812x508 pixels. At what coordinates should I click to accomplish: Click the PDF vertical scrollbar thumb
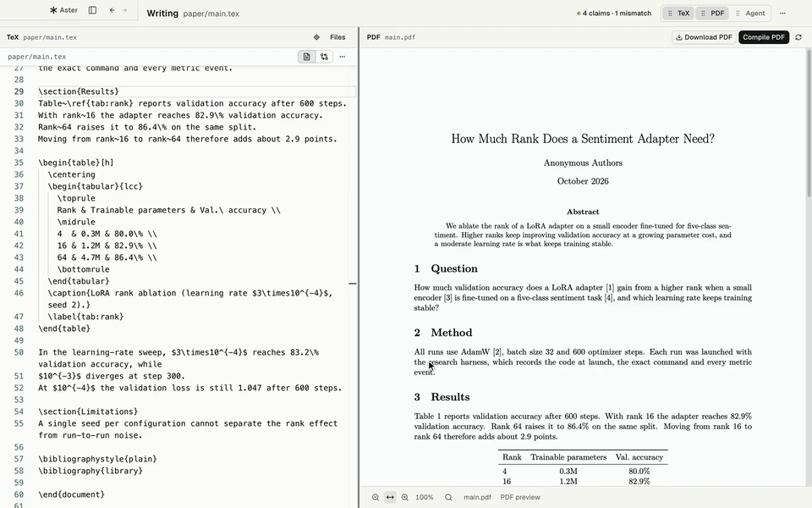(809, 123)
